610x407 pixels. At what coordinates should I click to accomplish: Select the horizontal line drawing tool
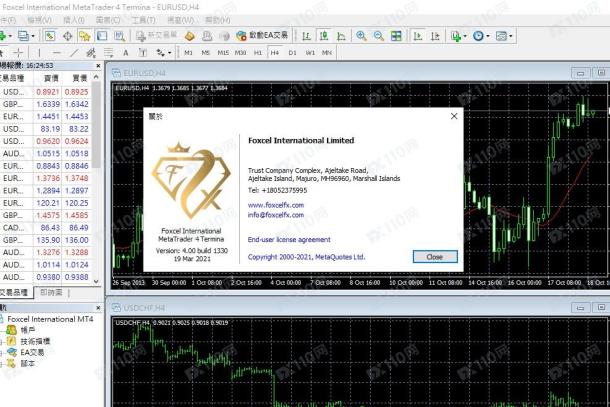[x=57, y=53]
